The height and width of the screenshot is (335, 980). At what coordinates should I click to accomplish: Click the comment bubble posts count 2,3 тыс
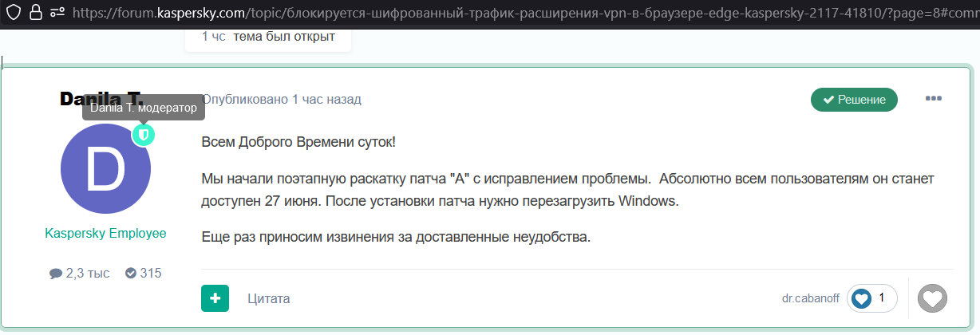point(80,273)
